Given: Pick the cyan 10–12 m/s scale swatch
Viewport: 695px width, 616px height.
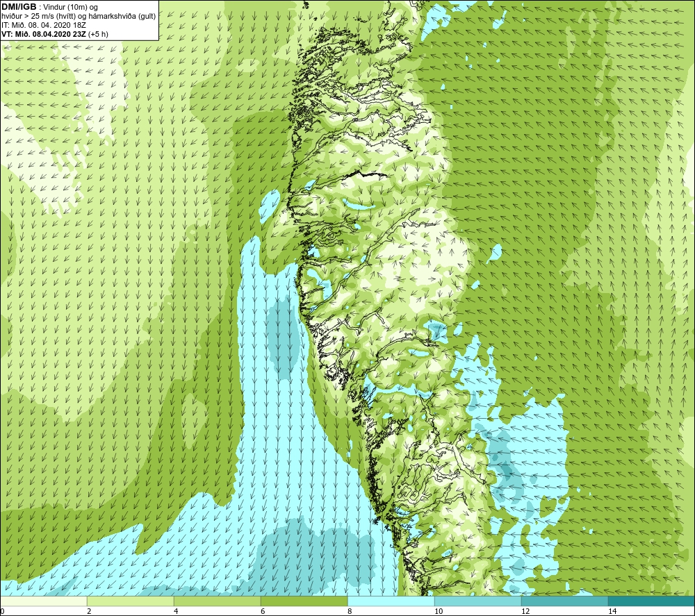Looking at the screenshot, I should click(x=478, y=601).
